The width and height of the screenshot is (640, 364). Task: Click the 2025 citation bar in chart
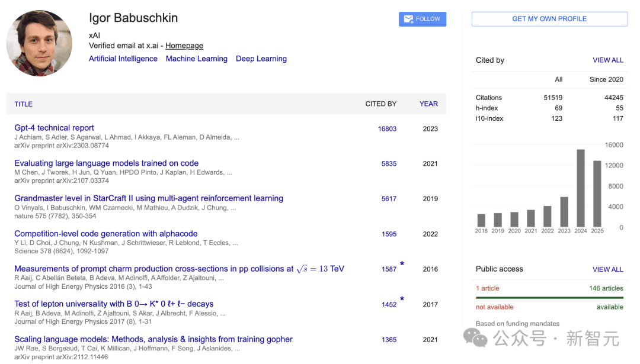pos(597,194)
